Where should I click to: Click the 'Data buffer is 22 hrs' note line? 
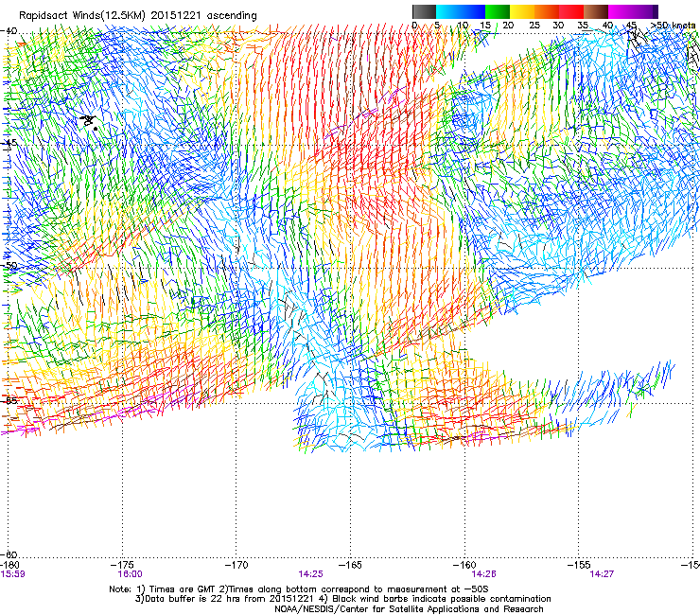pyautogui.click(x=342, y=599)
